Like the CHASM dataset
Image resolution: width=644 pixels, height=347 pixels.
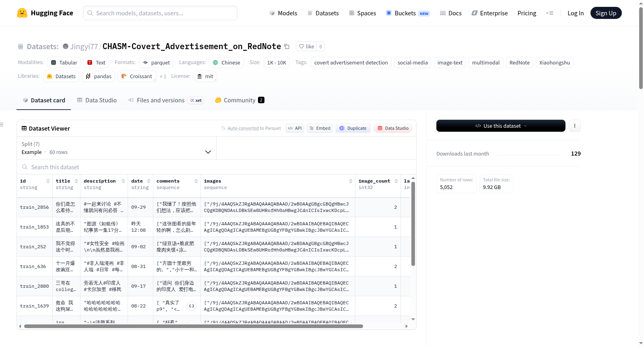pos(307,46)
